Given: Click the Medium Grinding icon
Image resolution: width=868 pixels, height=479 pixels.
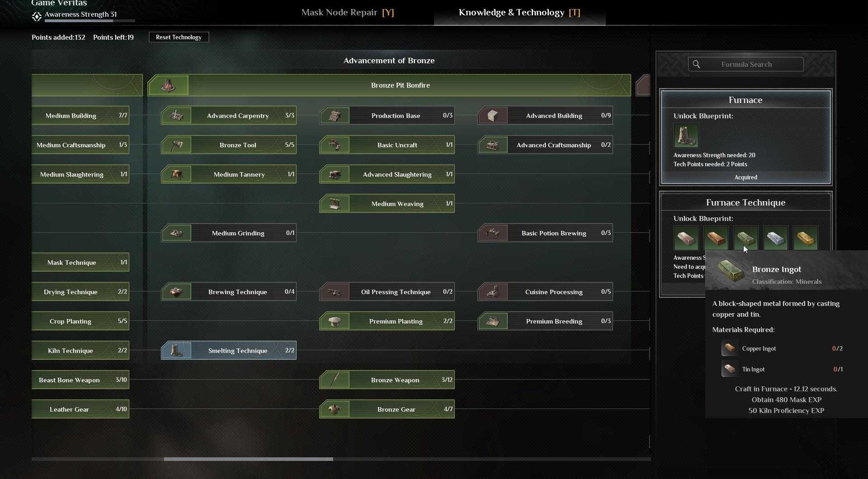Looking at the screenshot, I should tap(176, 233).
